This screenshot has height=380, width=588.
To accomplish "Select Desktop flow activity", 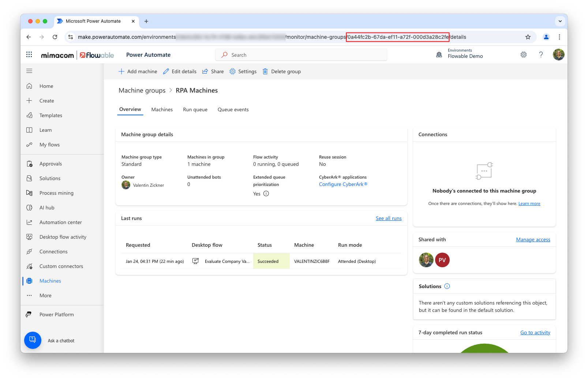I will coord(63,237).
